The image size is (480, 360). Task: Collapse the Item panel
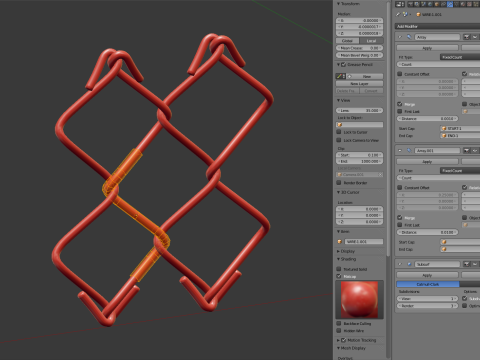[x=339, y=231]
